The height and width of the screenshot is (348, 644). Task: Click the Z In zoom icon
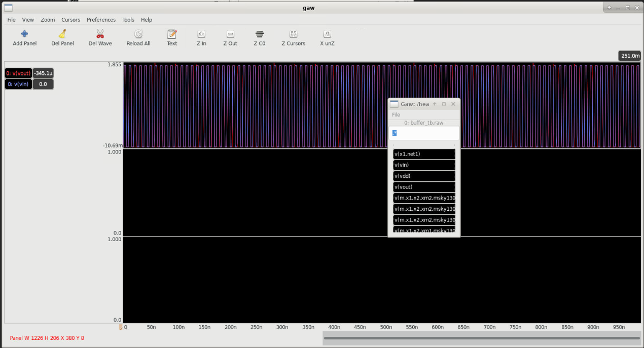pyautogui.click(x=201, y=34)
